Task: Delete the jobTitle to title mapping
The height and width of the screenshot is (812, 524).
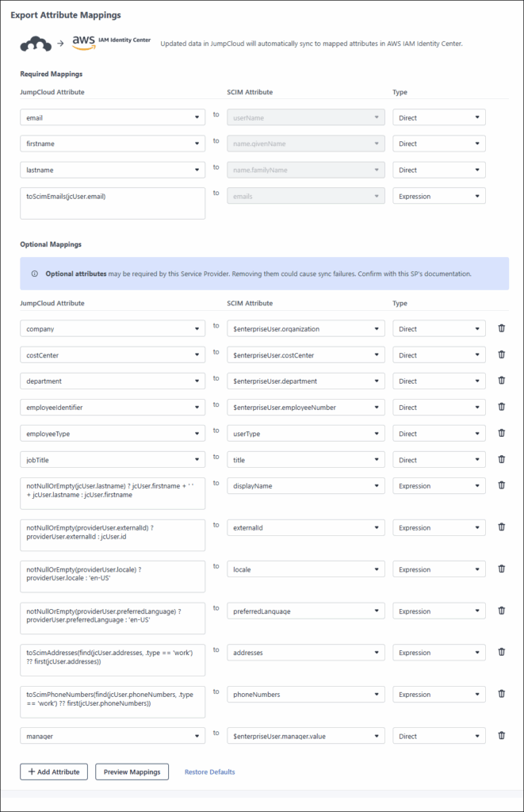Action: click(501, 459)
